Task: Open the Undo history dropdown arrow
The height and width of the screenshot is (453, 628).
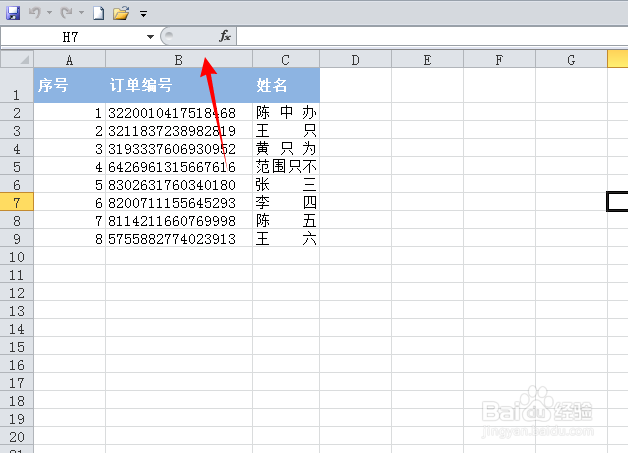Action: (49, 13)
